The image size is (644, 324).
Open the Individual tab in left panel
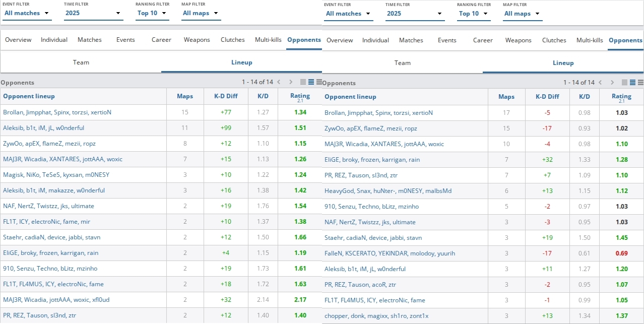tap(54, 40)
